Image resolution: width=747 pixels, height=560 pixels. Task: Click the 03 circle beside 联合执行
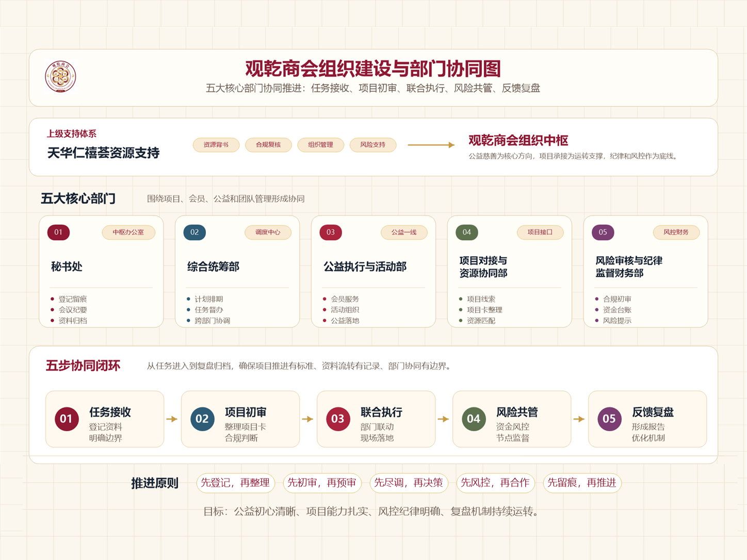point(338,419)
